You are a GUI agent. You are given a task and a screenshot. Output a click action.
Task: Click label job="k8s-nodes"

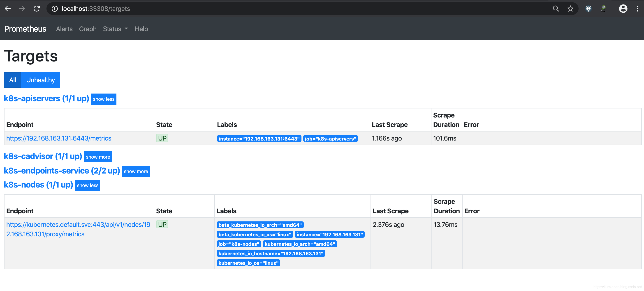click(x=239, y=244)
